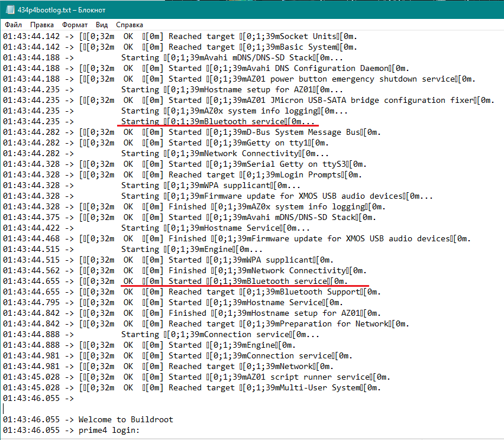Open the Справка menu
This screenshot has width=504, height=440.
[x=130, y=25]
